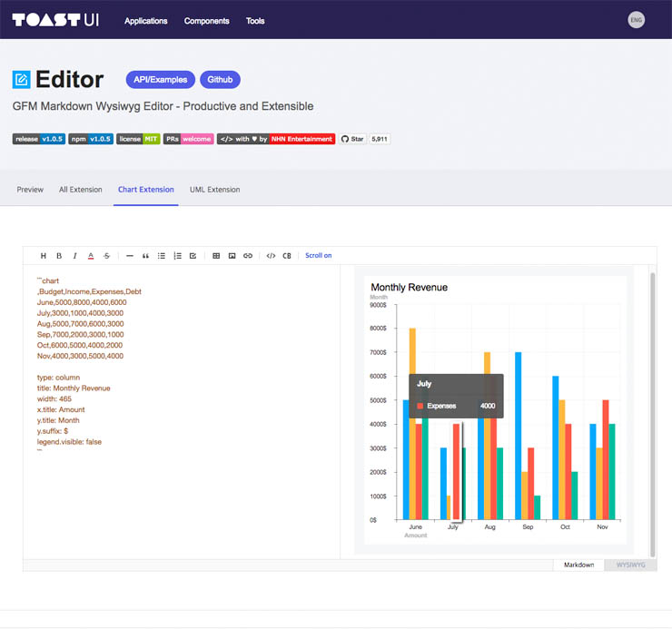The image size is (672, 629).
Task: Insert a link using the toolbar
Action: point(248,256)
